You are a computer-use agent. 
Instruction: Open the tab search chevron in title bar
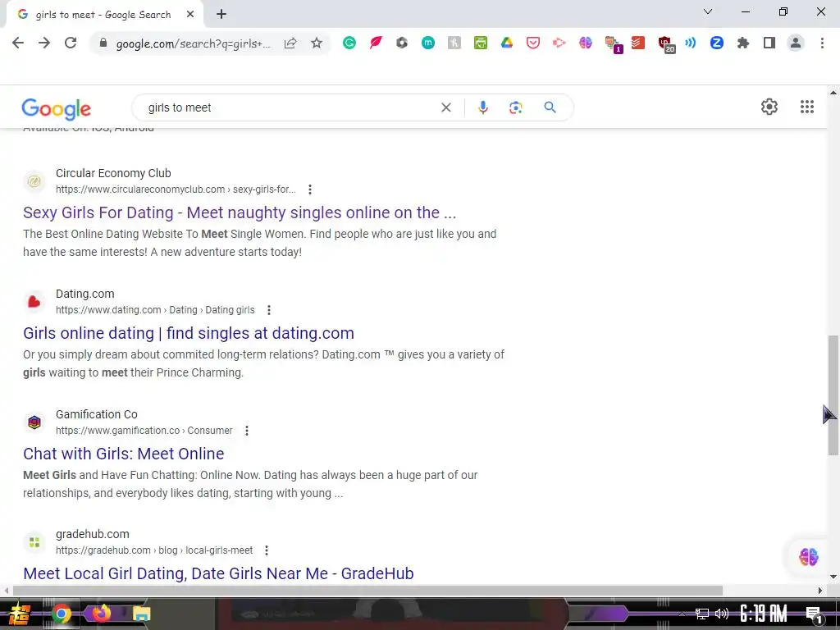click(x=708, y=11)
